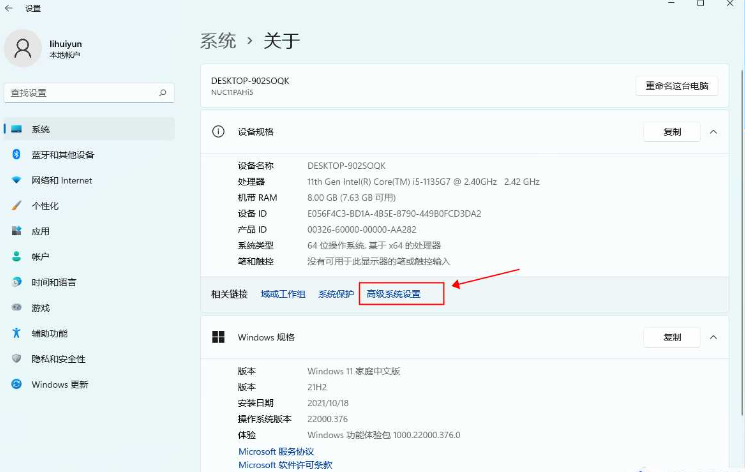
Task: Navigate to 隐私和安全性 page
Action: (x=89, y=359)
